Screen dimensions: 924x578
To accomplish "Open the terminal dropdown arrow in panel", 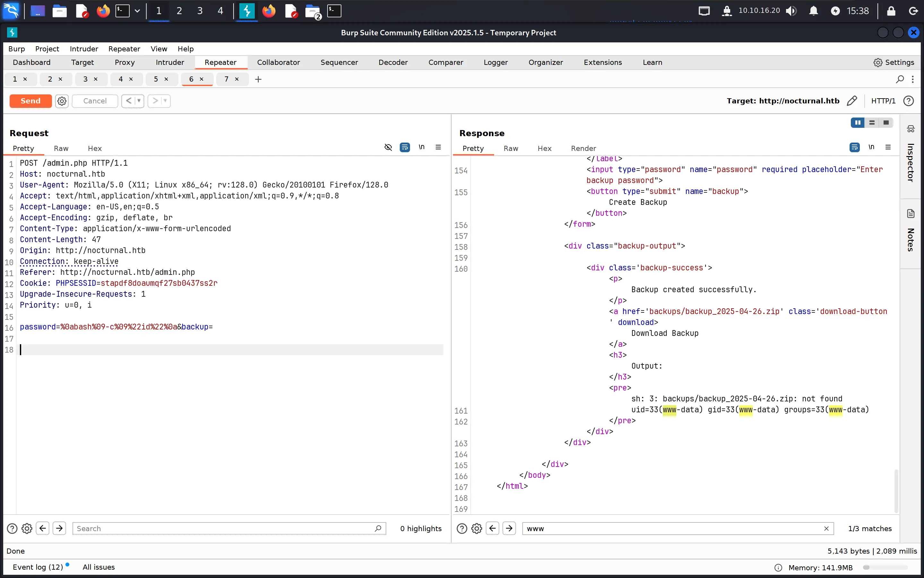I will coord(137,11).
